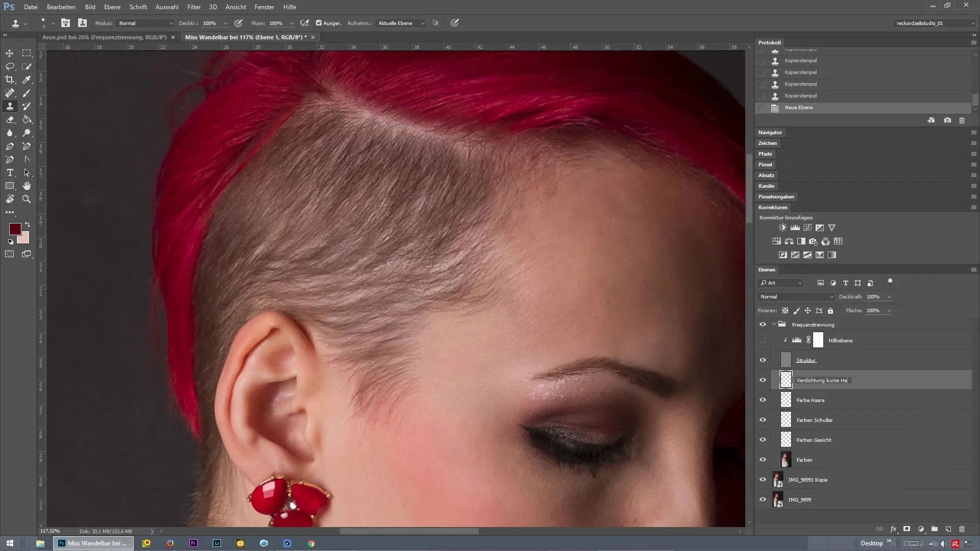Delete layer trash icon in Ebenen panel
980x551 pixels.
coord(962,529)
